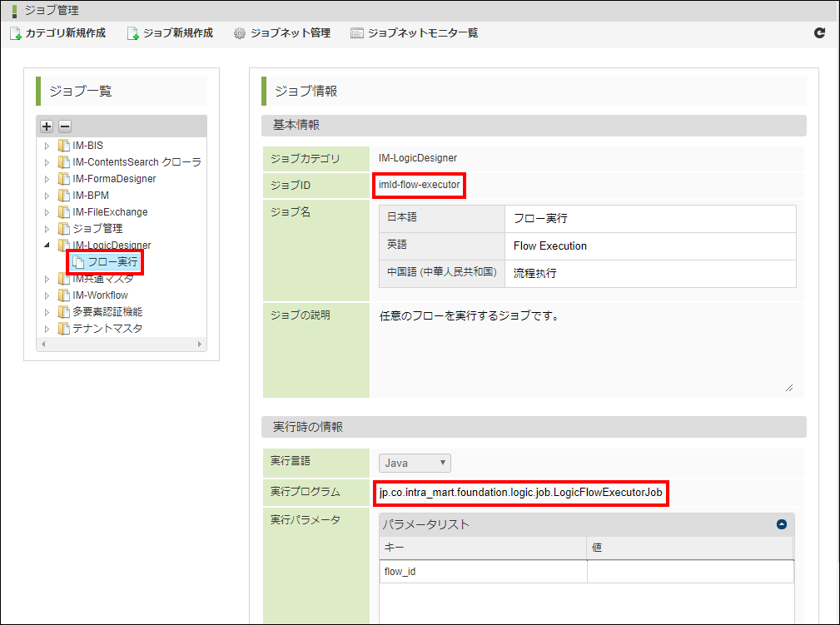Refresh the view with the reload icon
840x625 pixels.
(819, 32)
